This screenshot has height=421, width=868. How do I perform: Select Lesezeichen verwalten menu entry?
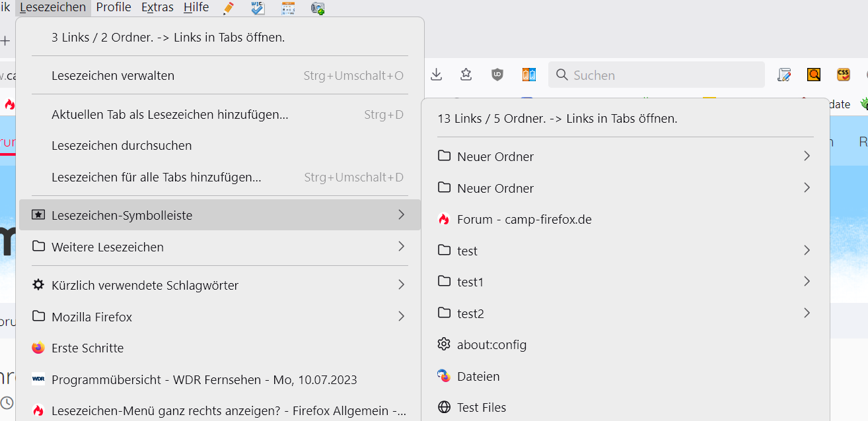113,76
